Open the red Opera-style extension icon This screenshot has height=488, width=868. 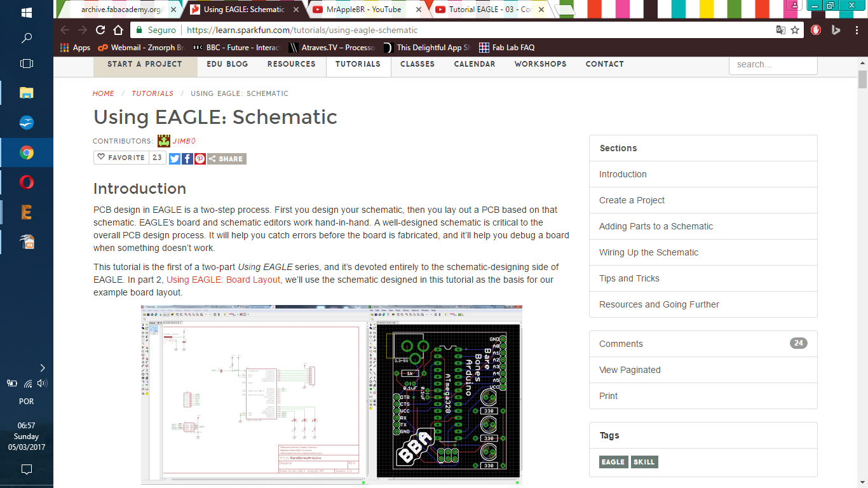[816, 30]
